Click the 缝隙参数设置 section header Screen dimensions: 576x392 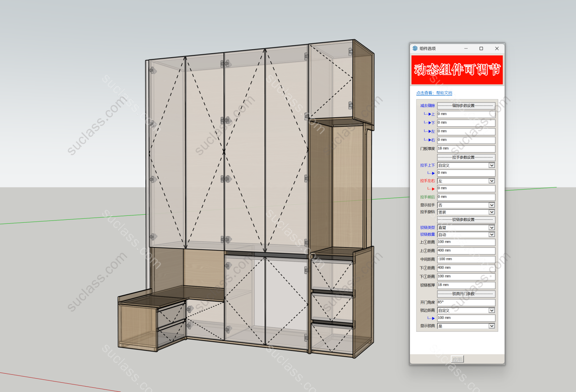tap(466, 106)
